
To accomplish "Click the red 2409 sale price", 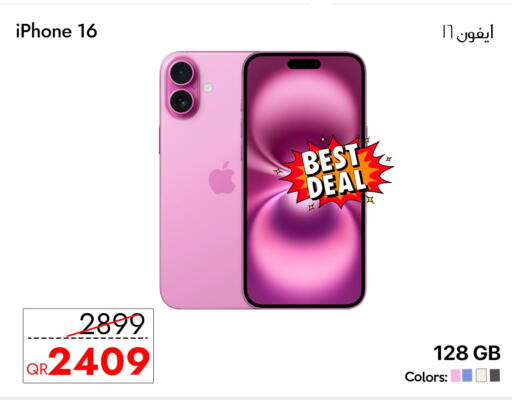I will pyautogui.click(x=99, y=361).
